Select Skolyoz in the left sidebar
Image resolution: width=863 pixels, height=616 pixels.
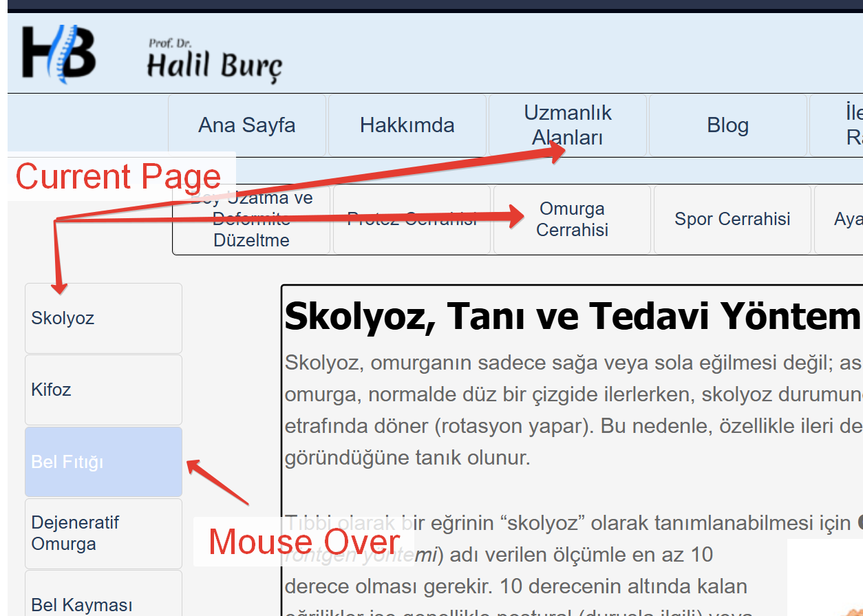(x=103, y=318)
